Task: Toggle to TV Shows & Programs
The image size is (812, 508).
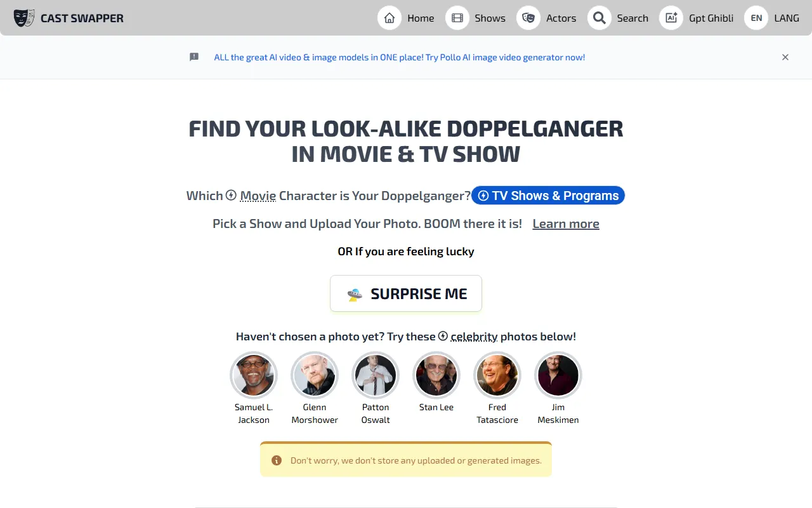Action: (x=548, y=196)
